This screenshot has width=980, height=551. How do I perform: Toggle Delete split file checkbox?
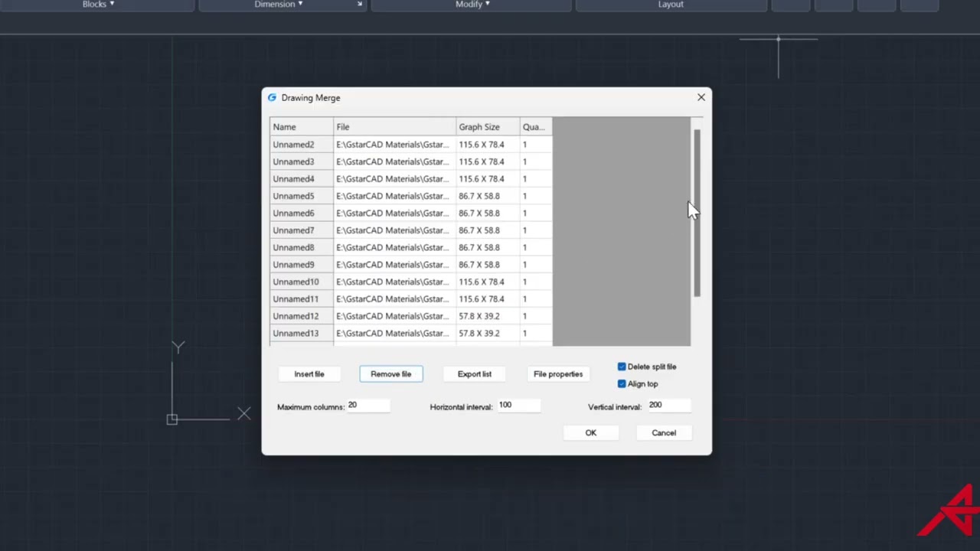coord(622,367)
